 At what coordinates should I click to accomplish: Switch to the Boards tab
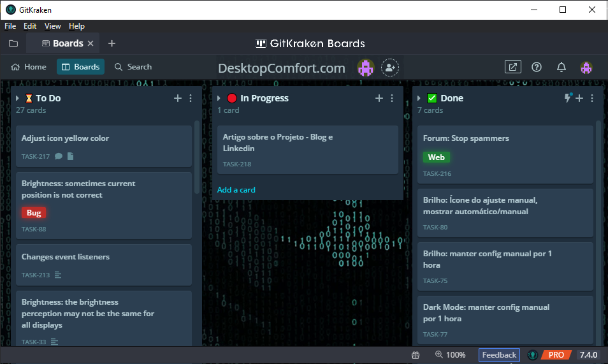[x=63, y=43]
